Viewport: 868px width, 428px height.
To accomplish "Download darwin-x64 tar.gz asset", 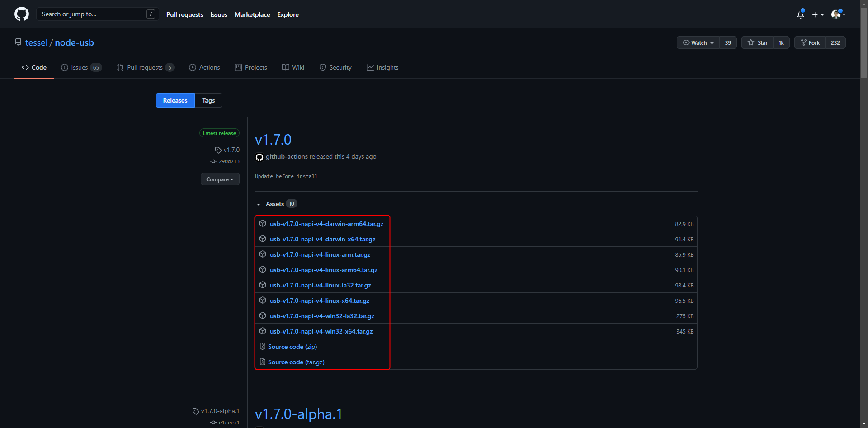I will click(322, 239).
